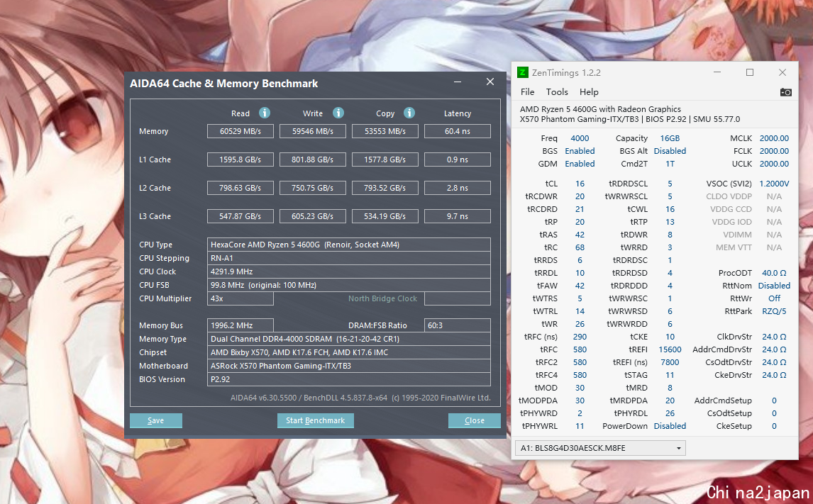Click the FCLK value 2000.00

pos(774,151)
